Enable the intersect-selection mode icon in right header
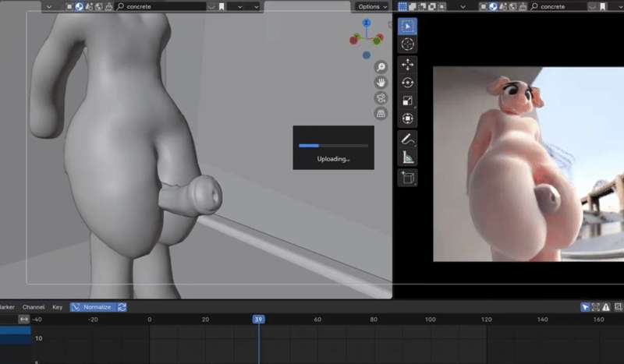624x364 pixels. (x=441, y=6)
